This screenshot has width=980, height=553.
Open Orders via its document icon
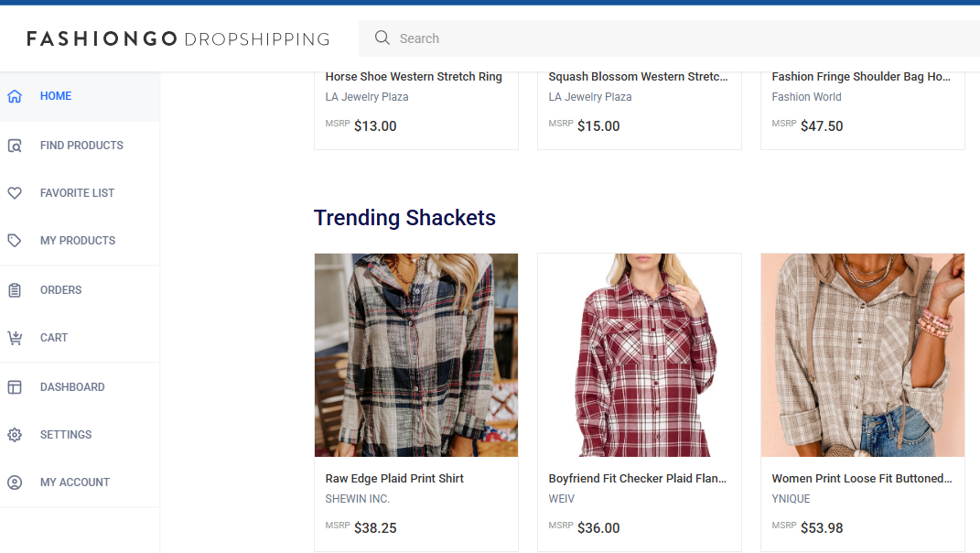(15, 289)
